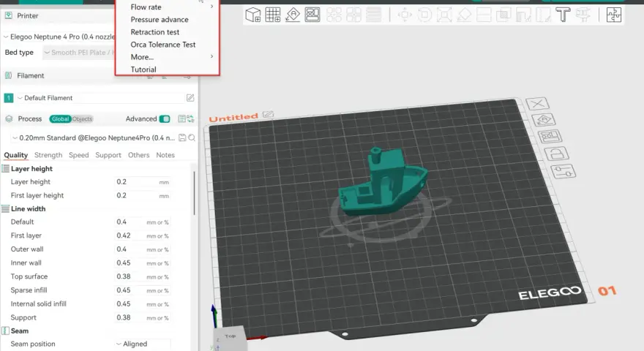This screenshot has height=351, width=644.
Task: Switch to the Notes tab
Action: pos(165,155)
